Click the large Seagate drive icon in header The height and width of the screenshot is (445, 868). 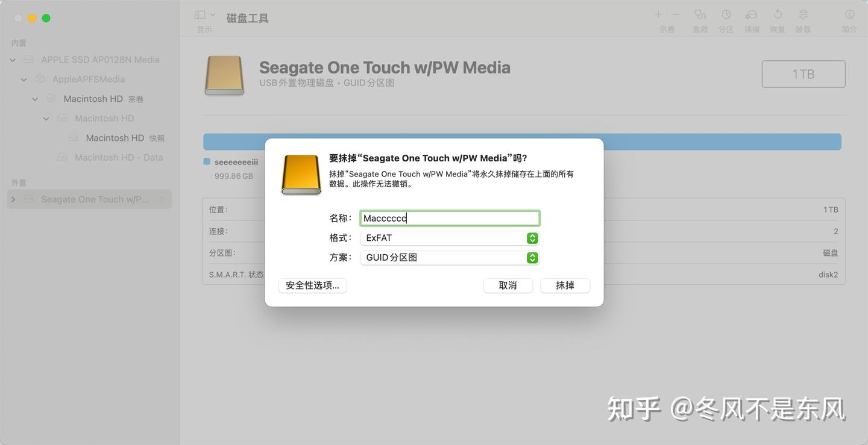[x=224, y=76]
